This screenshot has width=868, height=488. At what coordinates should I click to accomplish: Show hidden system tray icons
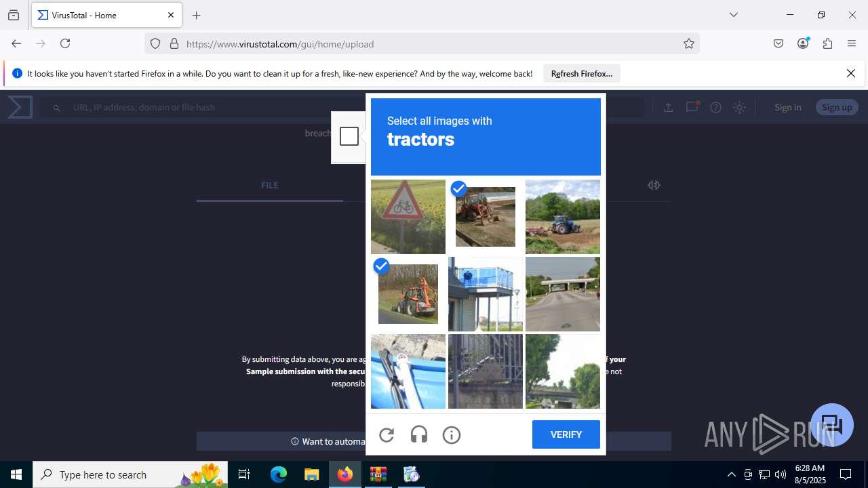(x=731, y=474)
